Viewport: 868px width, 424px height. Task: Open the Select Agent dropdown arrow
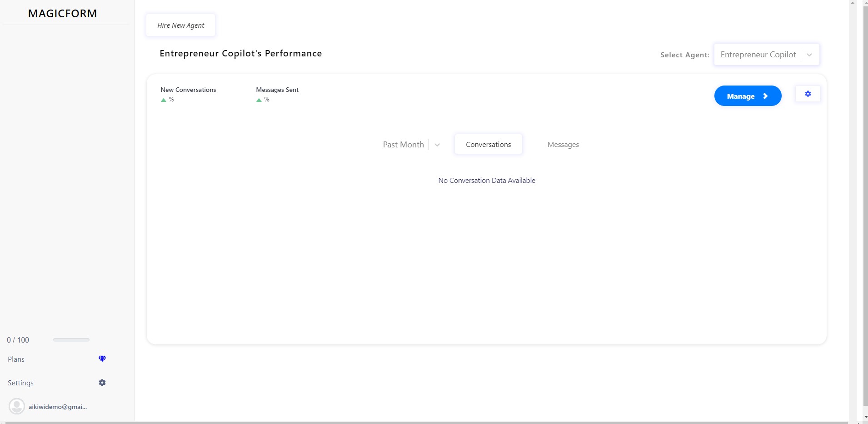(x=809, y=55)
